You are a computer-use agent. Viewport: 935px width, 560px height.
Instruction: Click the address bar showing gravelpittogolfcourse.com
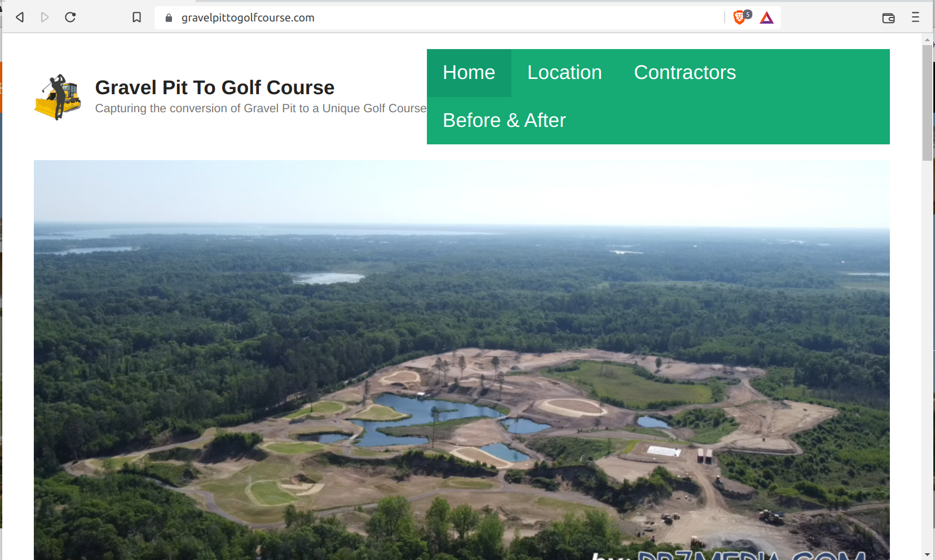[440, 17]
